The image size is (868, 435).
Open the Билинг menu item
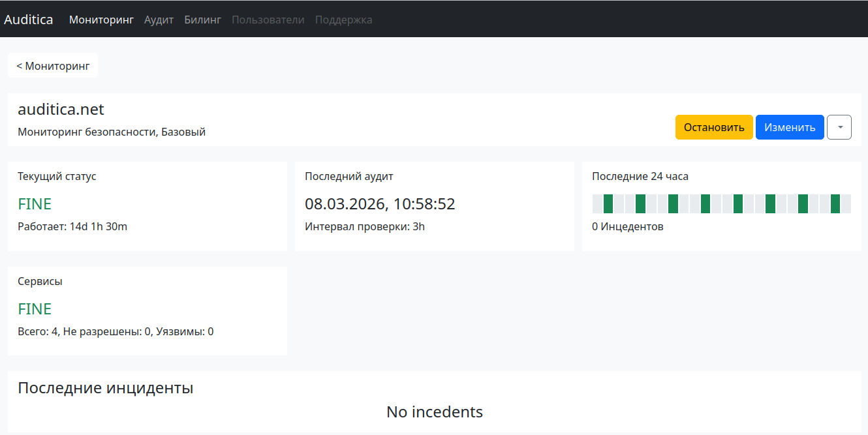(202, 20)
